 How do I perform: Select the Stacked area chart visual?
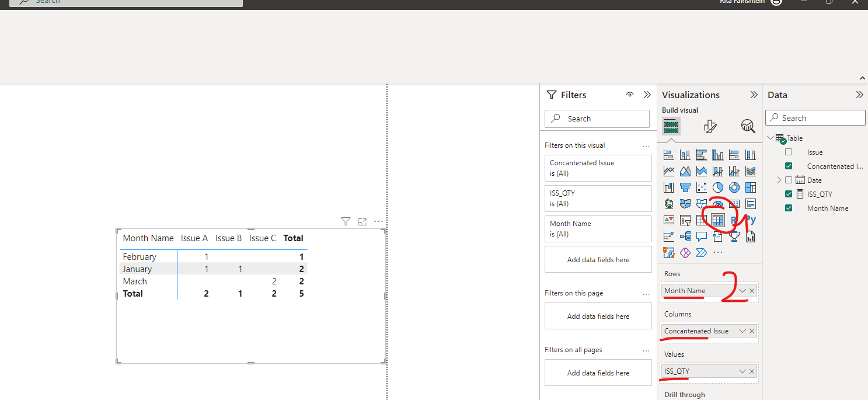(702, 171)
